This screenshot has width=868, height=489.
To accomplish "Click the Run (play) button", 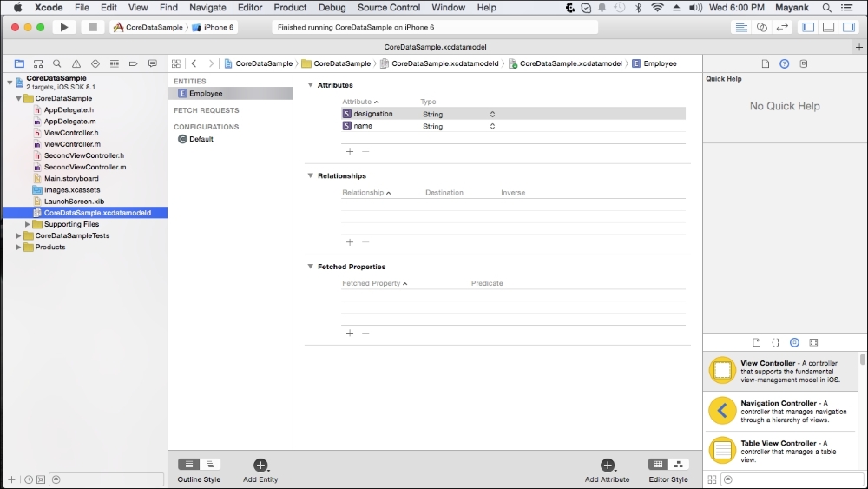I will pos(63,27).
